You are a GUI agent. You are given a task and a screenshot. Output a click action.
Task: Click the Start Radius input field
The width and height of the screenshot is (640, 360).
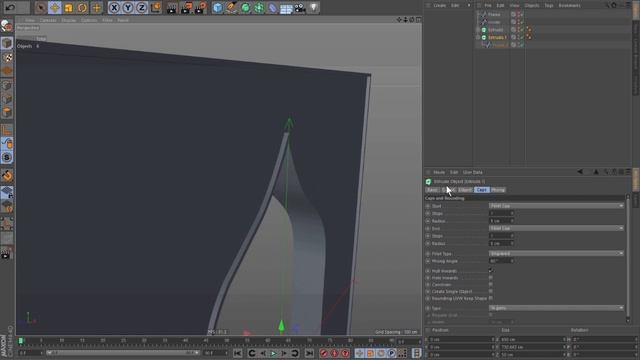[x=500, y=221]
